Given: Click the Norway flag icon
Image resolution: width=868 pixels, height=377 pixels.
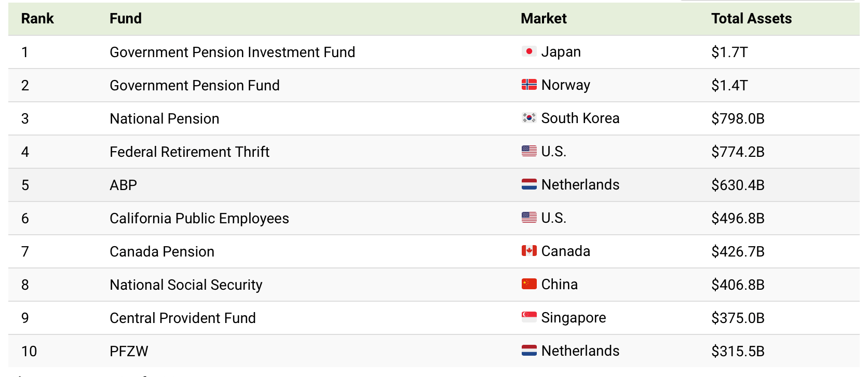Looking at the screenshot, I should (529, 85).
